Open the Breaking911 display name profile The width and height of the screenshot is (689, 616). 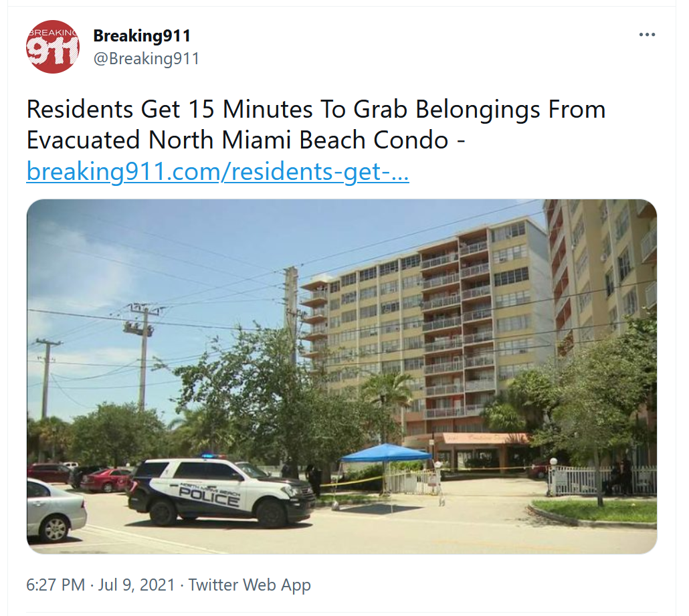point(142,35)
